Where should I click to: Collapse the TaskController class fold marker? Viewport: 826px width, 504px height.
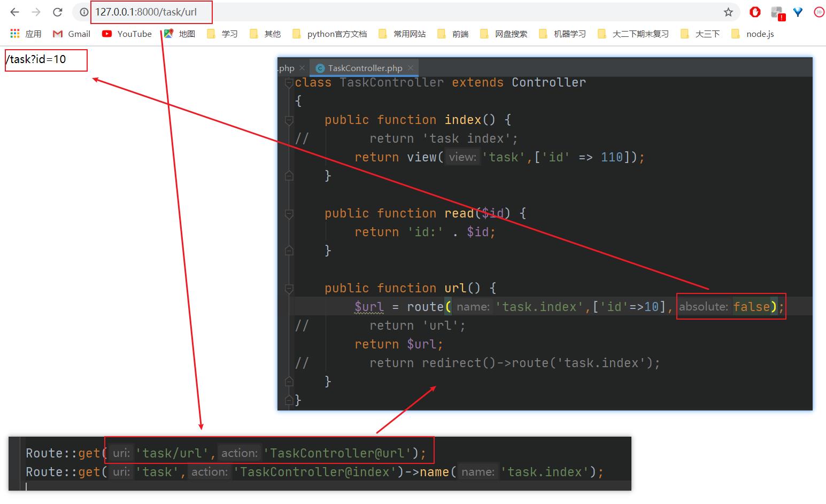click(289, 82)
